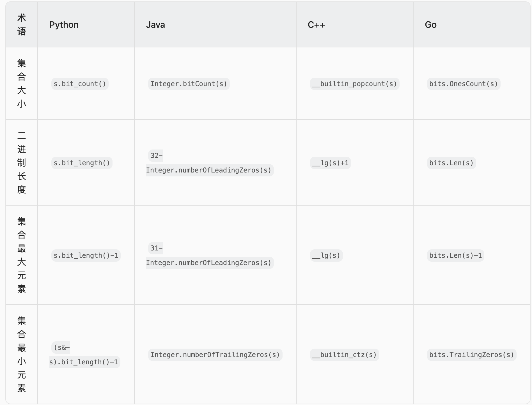Click the 术语 header cell
Image resolution: width=532 pixels, height=405 pixels.
[22, 25]
